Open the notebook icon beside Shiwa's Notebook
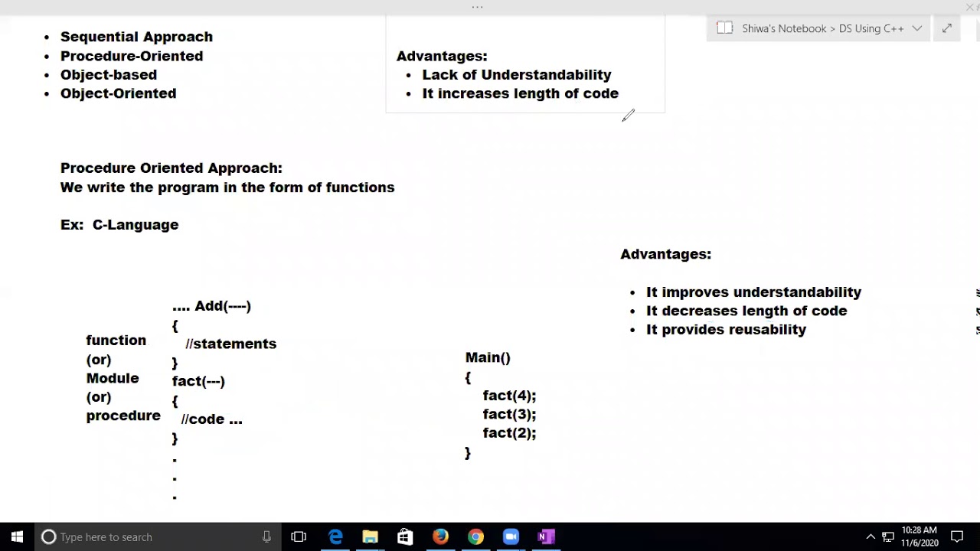This screenshot has height=551, width=980. point(724,28)
